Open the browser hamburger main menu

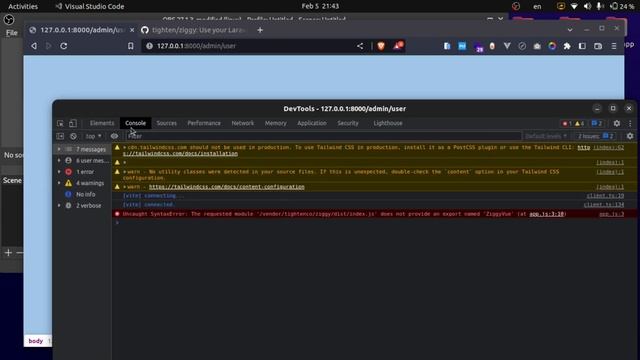tap(614, 46)
